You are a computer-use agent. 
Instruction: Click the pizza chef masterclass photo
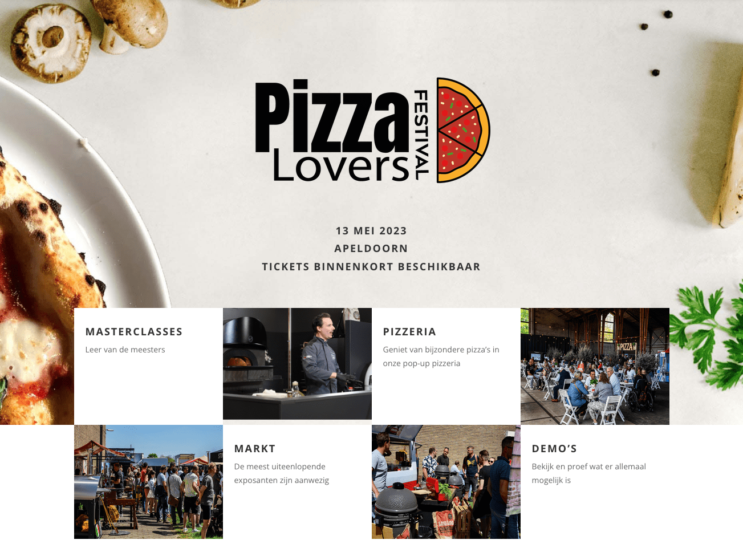(297, 364)
